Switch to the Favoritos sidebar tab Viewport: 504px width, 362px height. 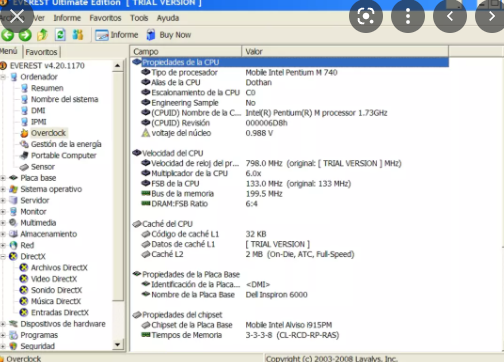click(x=41, y=52)
